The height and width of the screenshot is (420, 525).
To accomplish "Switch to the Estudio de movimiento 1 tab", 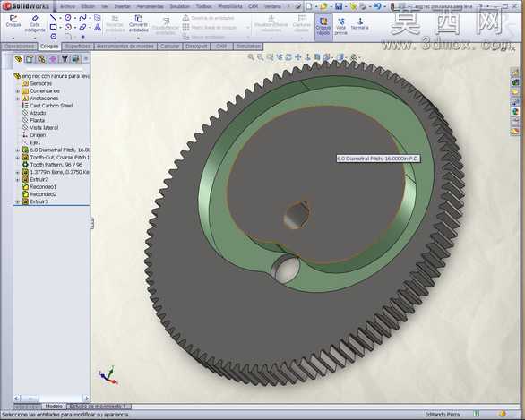I will click(x=99, y=407).
